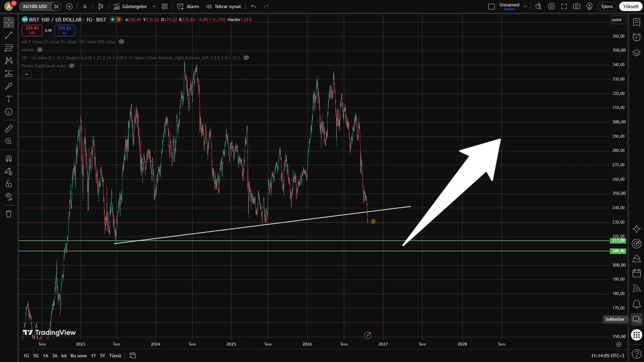Click the İşlem trade button

click(x=606, y=6)
